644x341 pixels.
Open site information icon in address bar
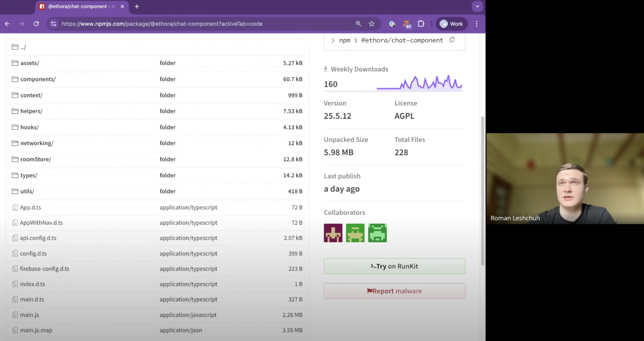[54, 24]
